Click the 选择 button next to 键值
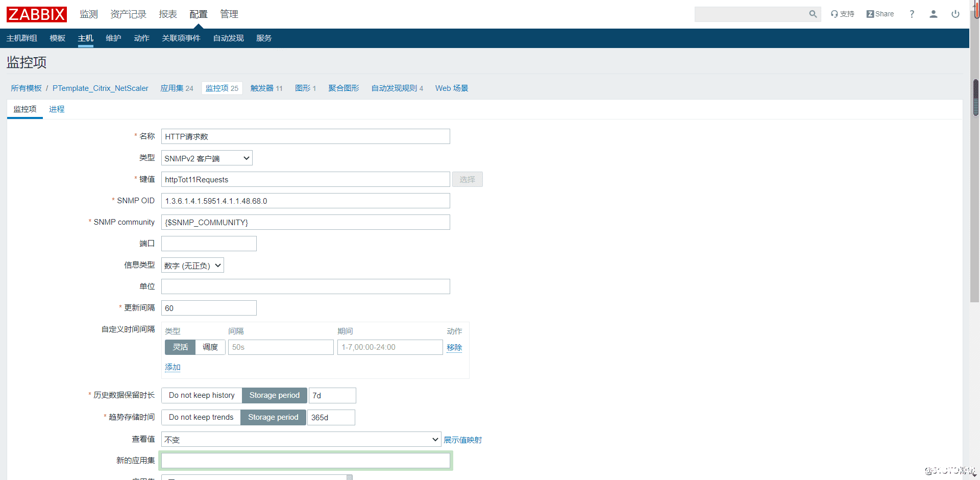The width and height of the screenshot is (980, 480). point(467,179)
